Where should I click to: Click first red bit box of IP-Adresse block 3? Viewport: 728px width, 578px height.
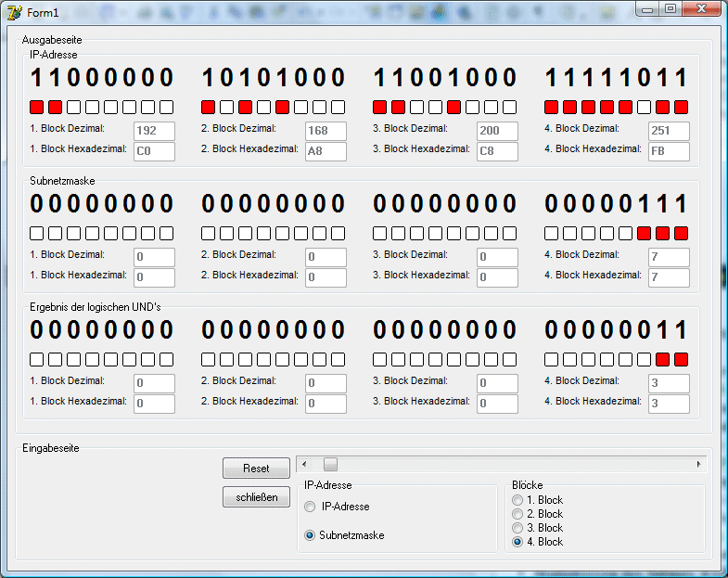point(380,108)
